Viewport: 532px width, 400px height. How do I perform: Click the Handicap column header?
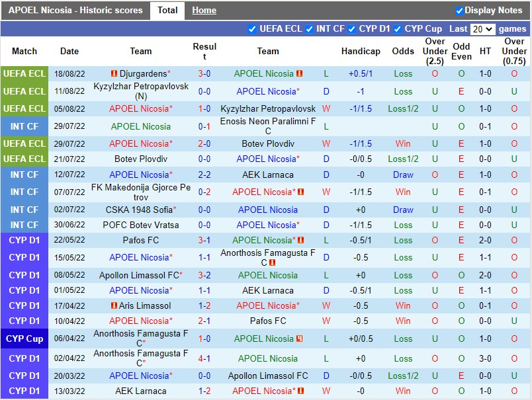click(x=361, y=51)
